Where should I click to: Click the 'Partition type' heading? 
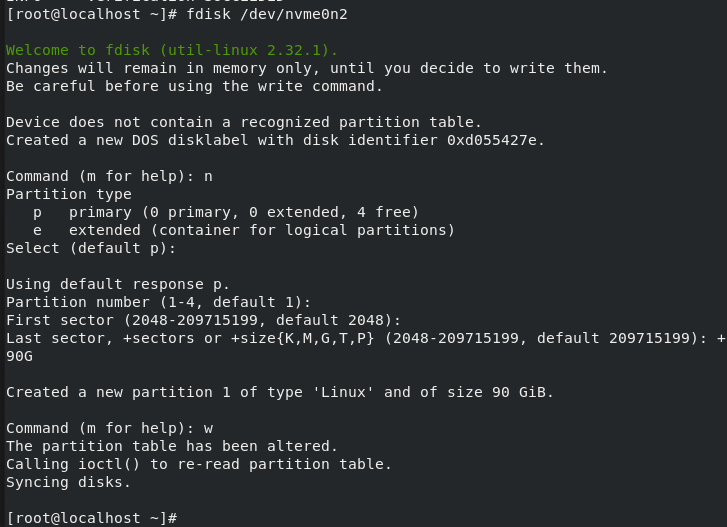(x=69, y=194)
